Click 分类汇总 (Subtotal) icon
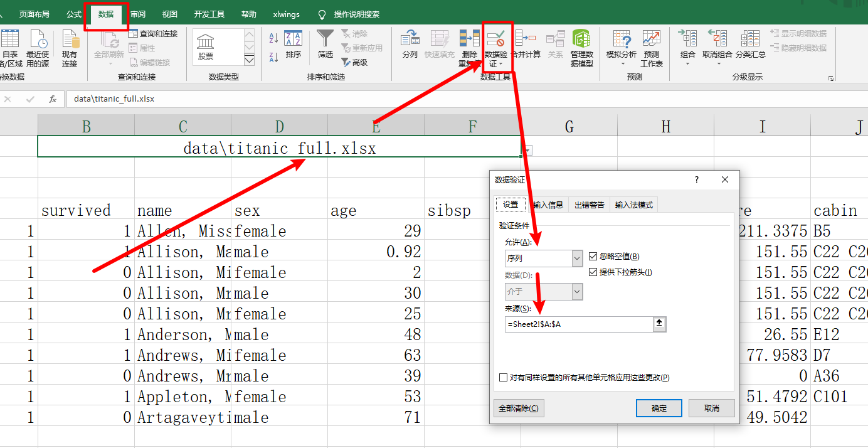 click(x=750, y=39)
